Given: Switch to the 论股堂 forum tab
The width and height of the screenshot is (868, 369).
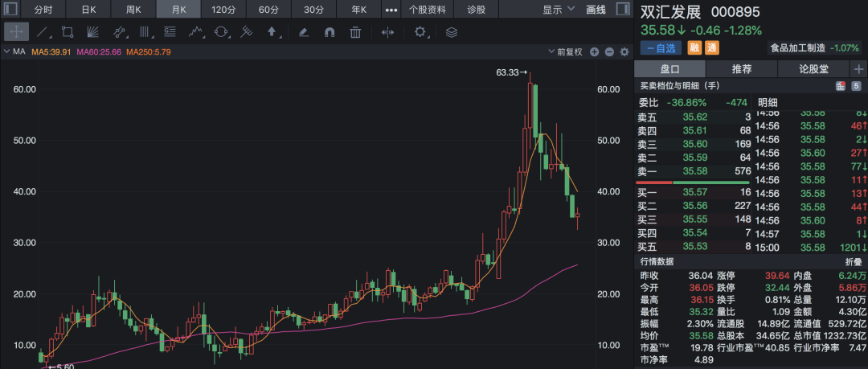Looking at the screenshot, I should tap(813, 69).
